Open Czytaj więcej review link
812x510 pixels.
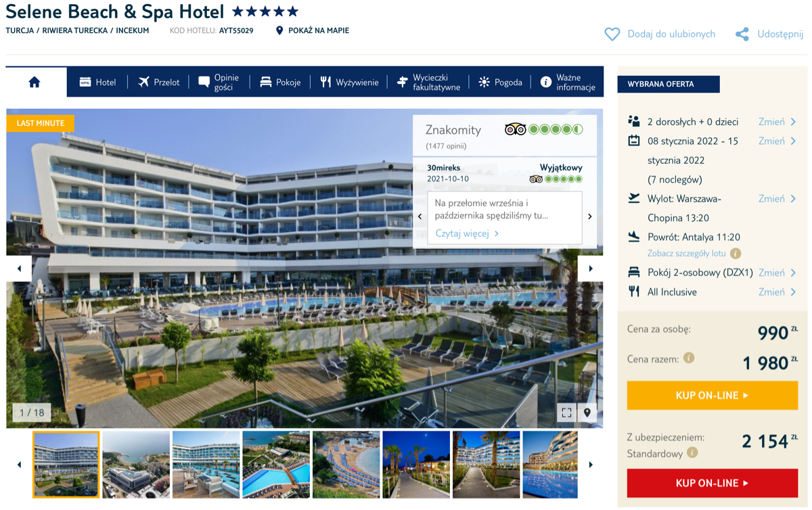(x=467, y=233)
